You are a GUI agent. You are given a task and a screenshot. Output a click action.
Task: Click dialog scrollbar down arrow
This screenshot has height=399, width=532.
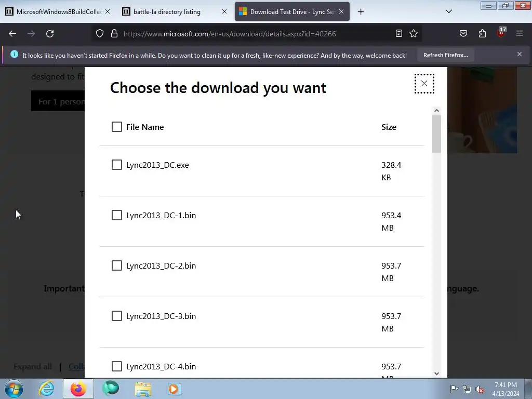click(x=436, y=373)
